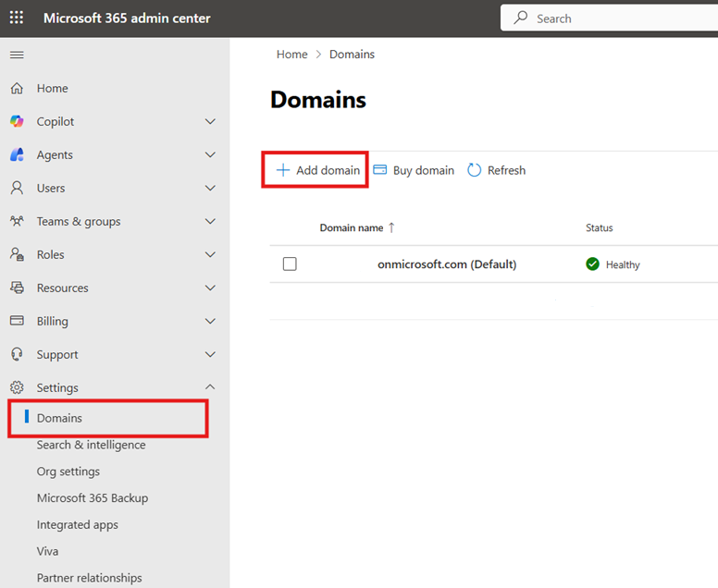Click the Agents icon in sidebar

point(17,154)
